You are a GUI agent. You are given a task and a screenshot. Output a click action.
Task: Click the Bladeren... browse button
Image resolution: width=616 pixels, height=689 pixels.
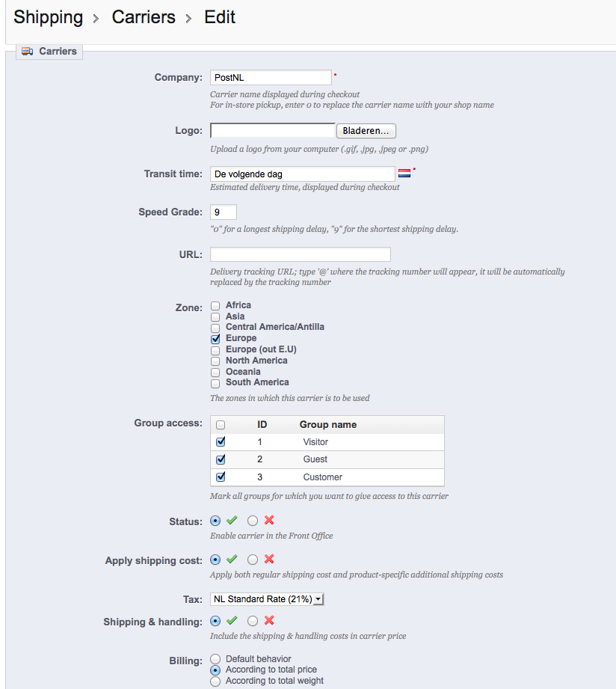click(366, 131)
